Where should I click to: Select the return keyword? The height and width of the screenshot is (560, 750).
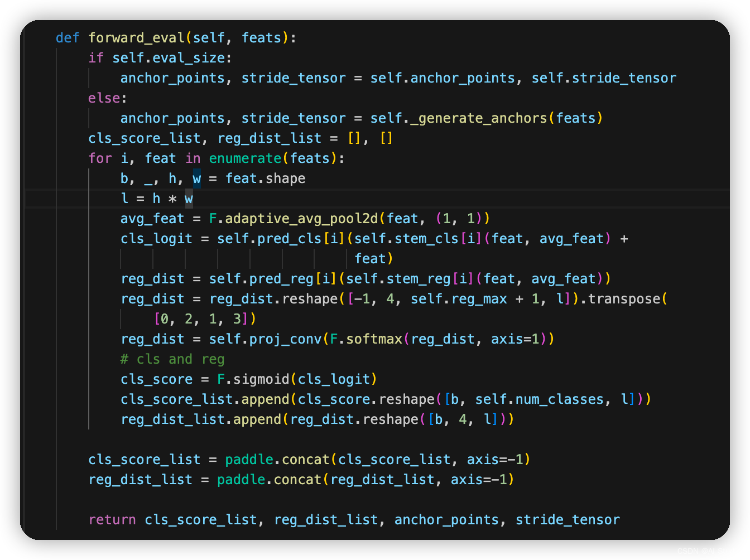[112, 520]
